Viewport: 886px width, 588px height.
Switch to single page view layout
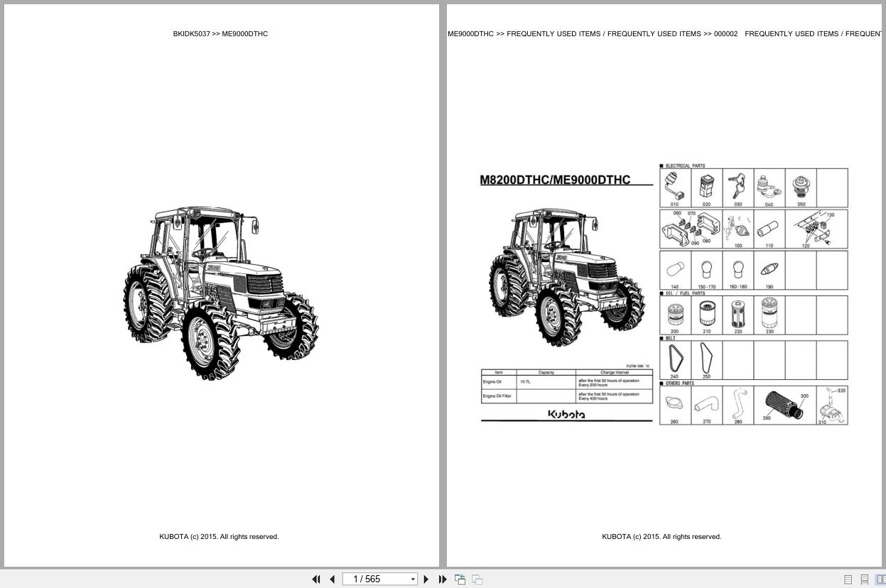coord(848,579)
